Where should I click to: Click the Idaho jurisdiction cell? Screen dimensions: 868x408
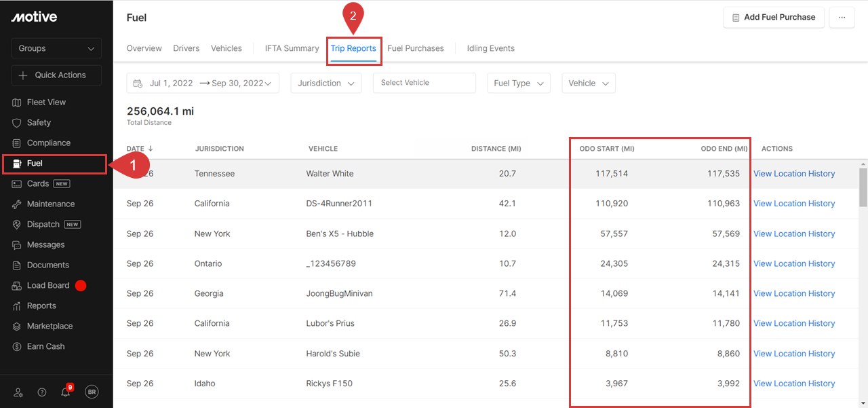(205, 384)
